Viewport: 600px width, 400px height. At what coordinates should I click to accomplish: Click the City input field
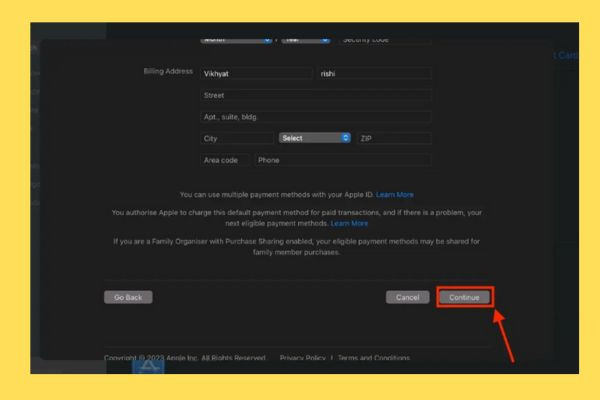(237, 138)
